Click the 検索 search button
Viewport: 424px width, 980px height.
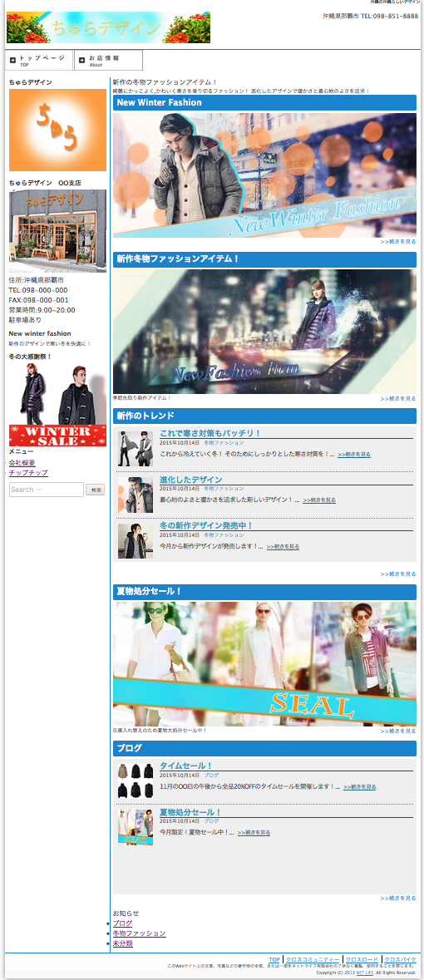click(x=95, y=490)
